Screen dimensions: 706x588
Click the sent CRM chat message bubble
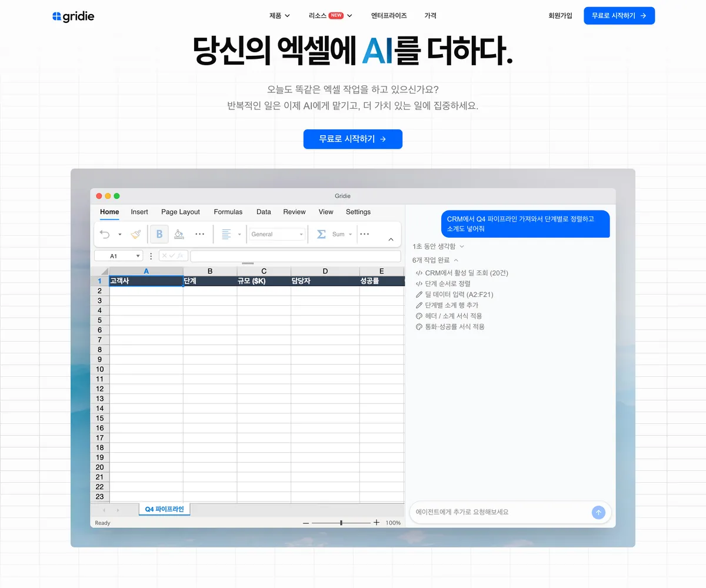(x=525, y=223)
